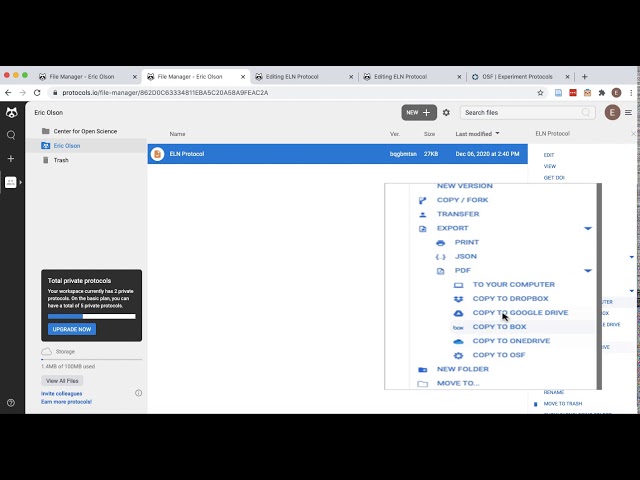Reload the page
The height and width of the screenshot is (480, 640).
pos(37,93)
